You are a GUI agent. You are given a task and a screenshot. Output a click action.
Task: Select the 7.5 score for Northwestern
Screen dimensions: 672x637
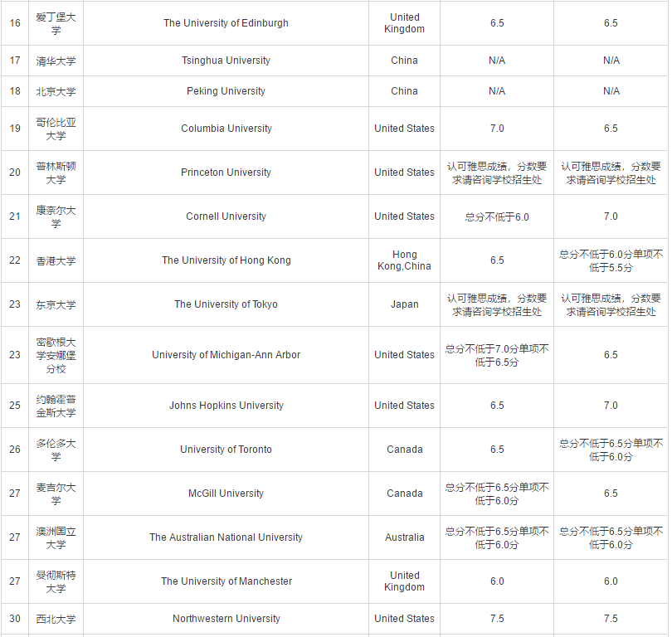(496, 618)
